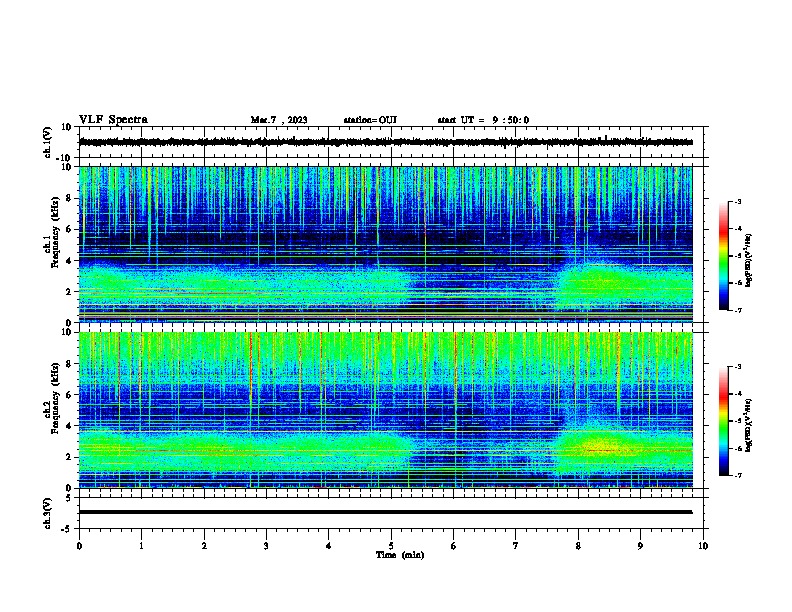Click the date 'Mar.7 , 2023'
792x612 pixels.
pyautogui.click(x=279, y=120)
